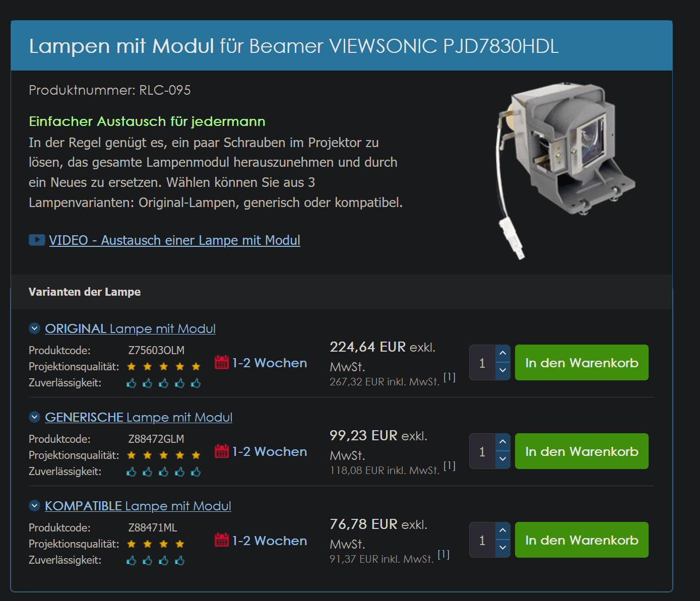Click the first star of KOMPATIBLE Projektionsqualität

[x=132, y=544]
